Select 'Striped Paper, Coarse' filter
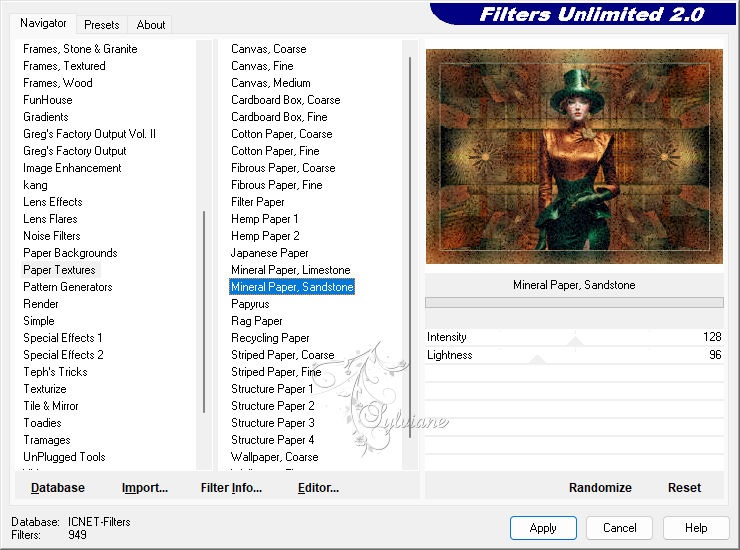This screenshot has width=740, height=550. tap(283, 355)
